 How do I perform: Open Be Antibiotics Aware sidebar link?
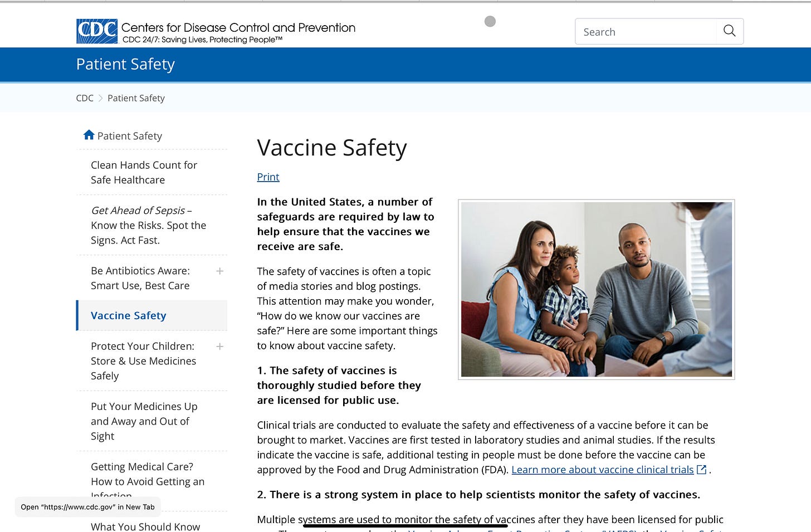(140, 278)
